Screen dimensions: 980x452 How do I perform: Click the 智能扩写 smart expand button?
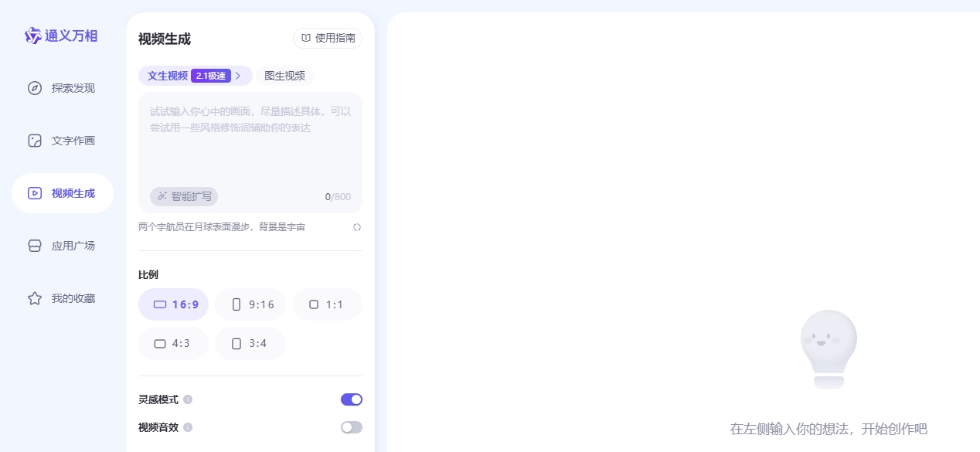184,196
